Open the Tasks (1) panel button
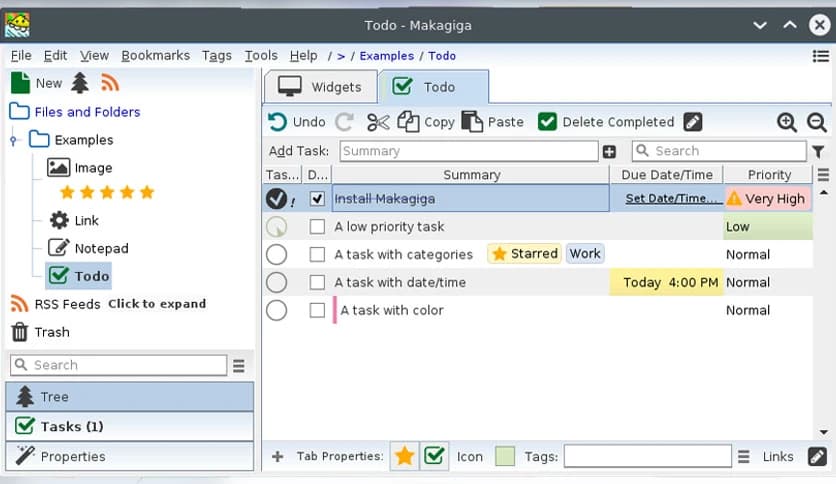 pyautogui.click(x=130, y=426)
